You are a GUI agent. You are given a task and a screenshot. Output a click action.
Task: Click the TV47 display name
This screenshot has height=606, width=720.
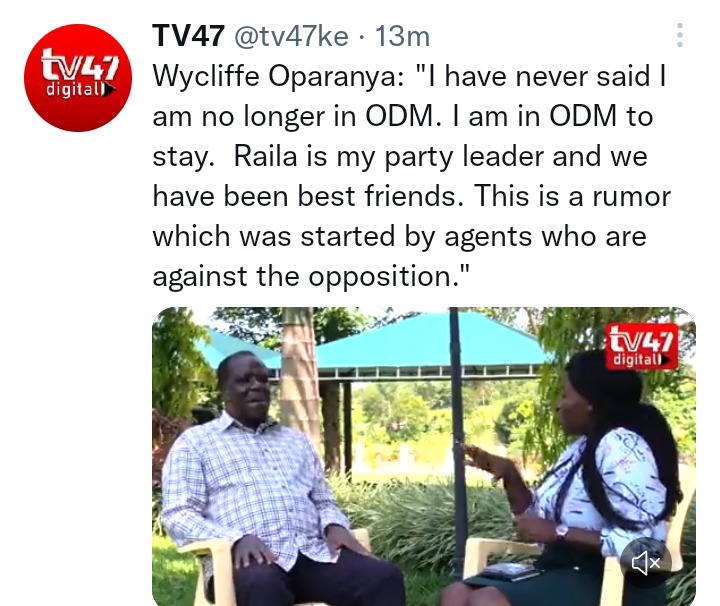point(188,35)
